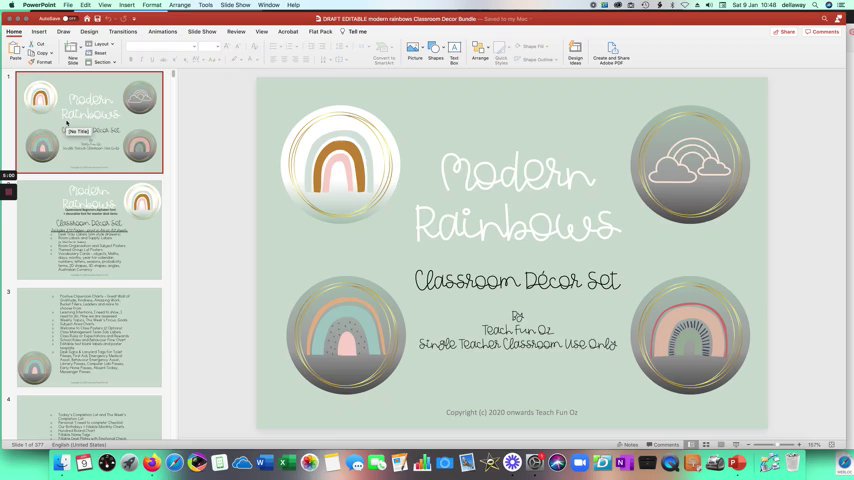Click zoom in plus button
Screen dimensions: 854x480
tap(799, 445)
